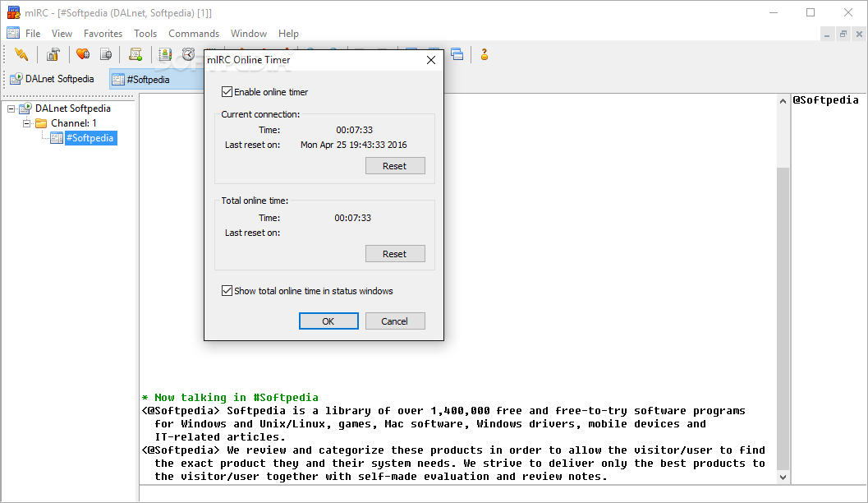Minimize the inner channel window
This screenshot has width=868, height=503.
[827, 35]
